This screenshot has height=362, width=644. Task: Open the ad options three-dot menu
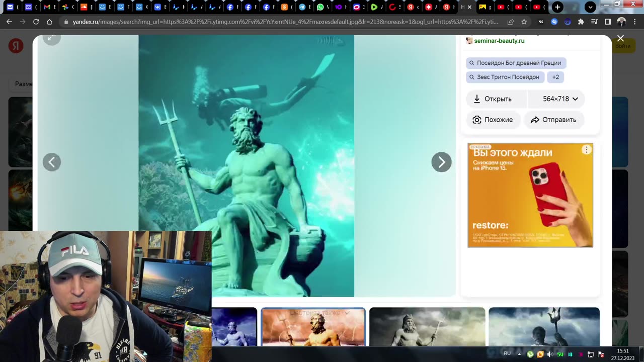(587, 150)
